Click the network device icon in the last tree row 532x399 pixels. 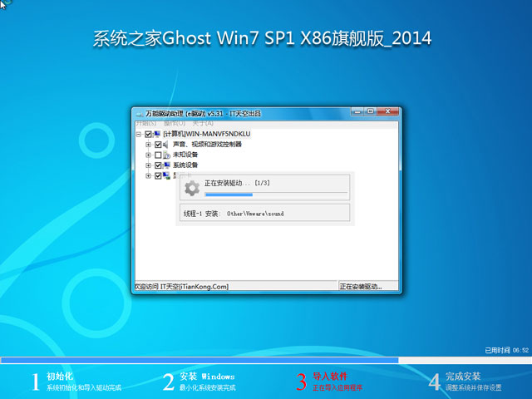[x=166, y=175]
